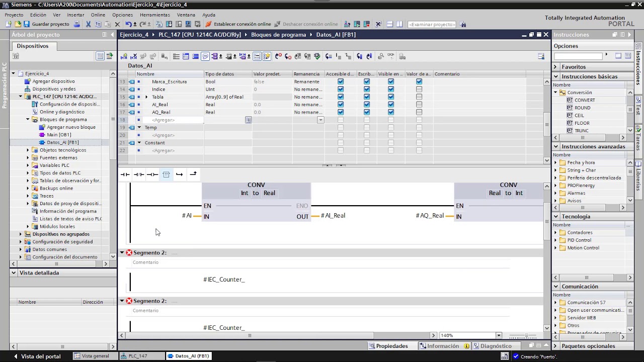Open the Ventana menu
This screenshot has width=644, height=362.
(186, 15)
